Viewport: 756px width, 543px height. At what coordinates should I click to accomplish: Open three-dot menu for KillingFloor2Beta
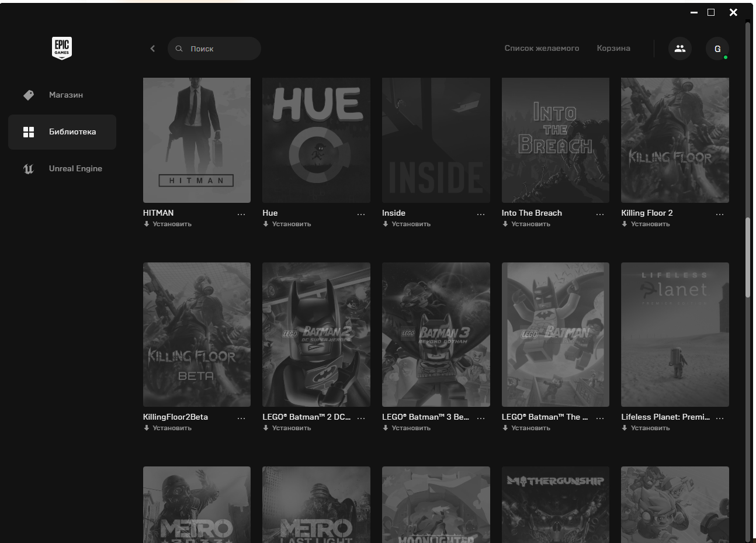(241, 419)
